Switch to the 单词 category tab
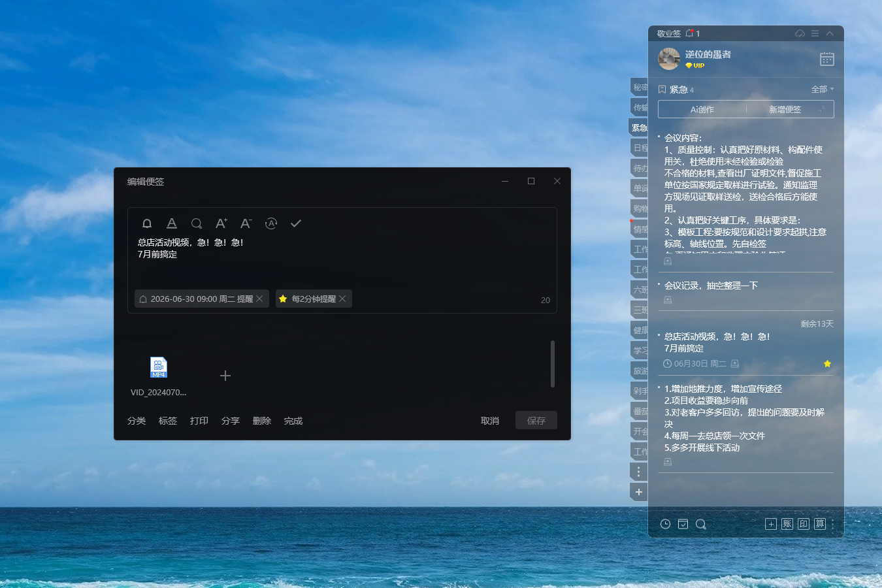Screen dimensions: 882x588 [x=639, y=188]
